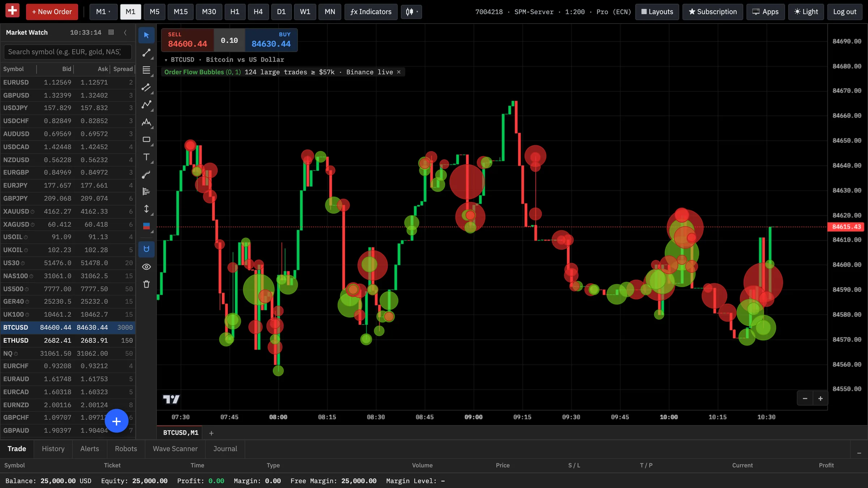Switch chart to H4 timeframe
868x488 pixels.
[x=258, y=12]
